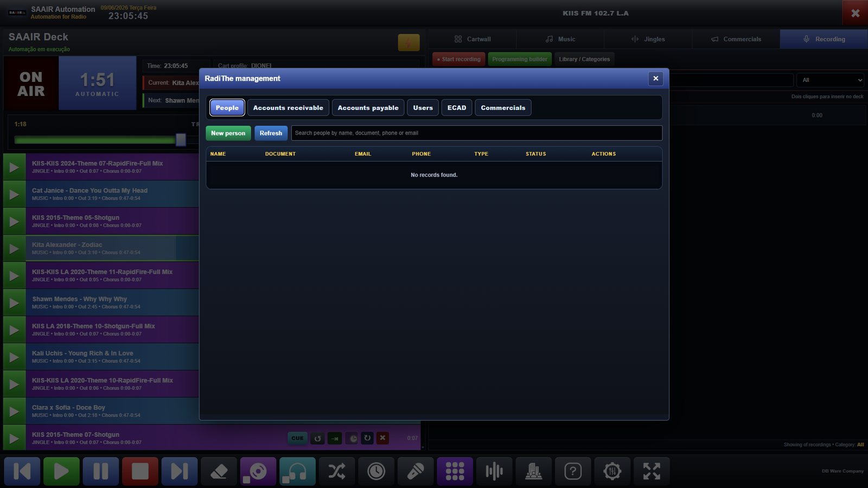Open the ECAD tab
Image resolution: width=868 pixels, height=488 pixels.
point(457,108)
